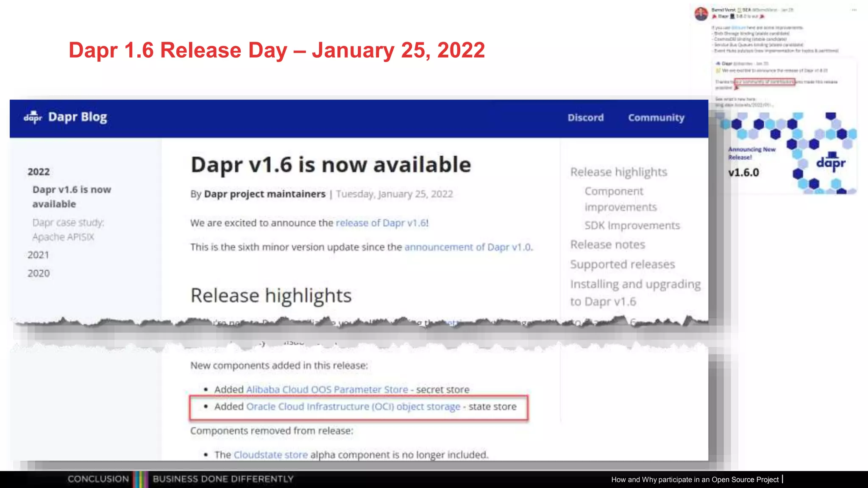Click 'New components added in this release:' text
This screenshot has width=868, height=488.
tap(279, 365)
